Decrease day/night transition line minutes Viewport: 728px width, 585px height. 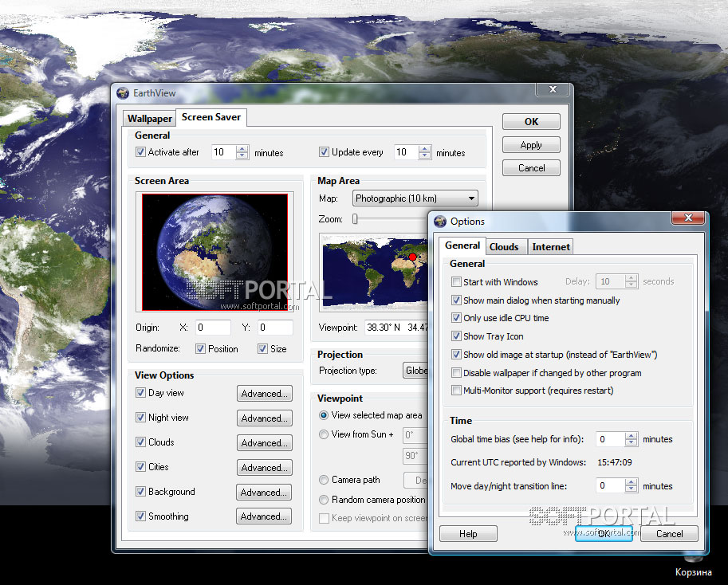coord(631,489)
